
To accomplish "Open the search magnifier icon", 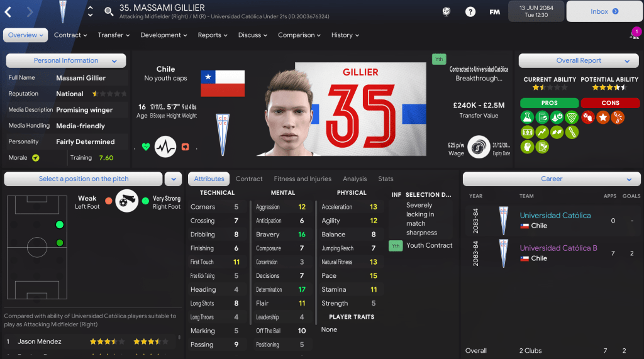I will click(x=109, y=11).
